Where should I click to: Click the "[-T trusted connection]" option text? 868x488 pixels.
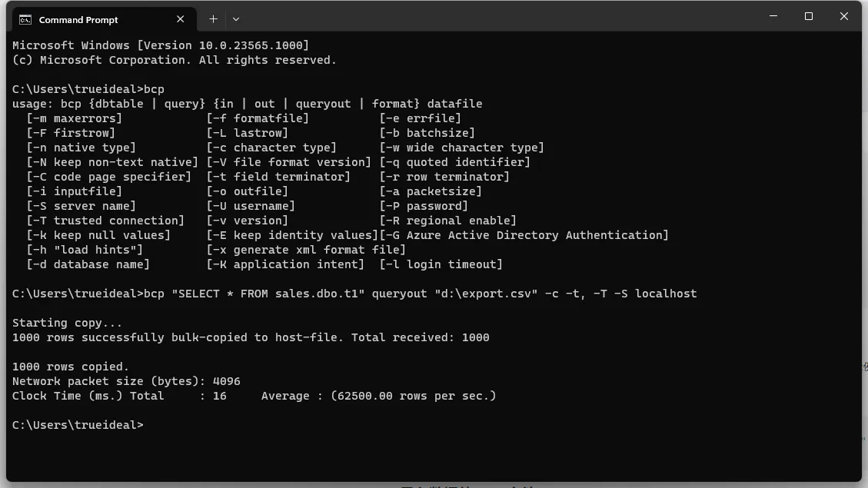pos(105,221)
